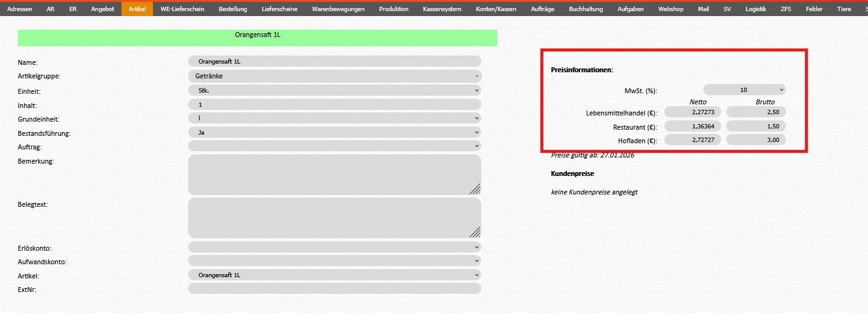Click into the Bemerkung text area

click(333, 175)
